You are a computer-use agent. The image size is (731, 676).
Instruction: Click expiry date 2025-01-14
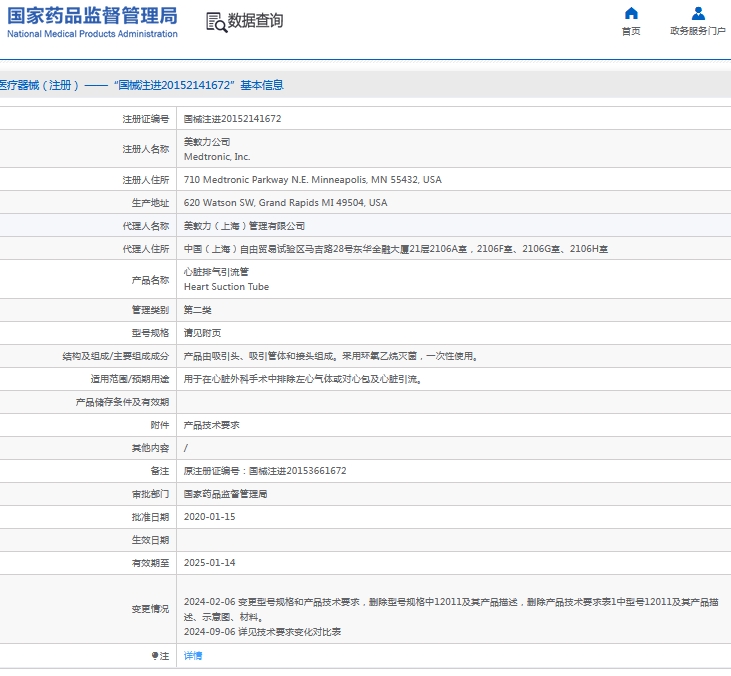tap(209, 563)
